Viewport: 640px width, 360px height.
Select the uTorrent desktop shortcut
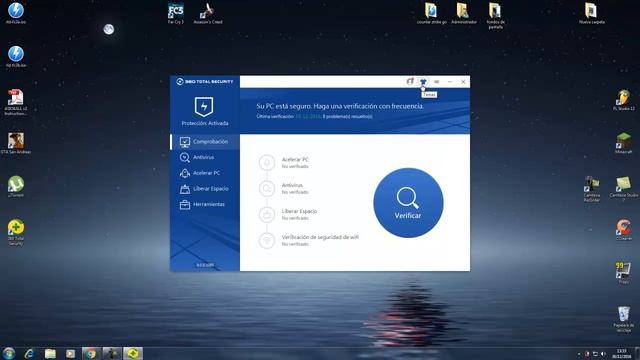coord(16,187)
